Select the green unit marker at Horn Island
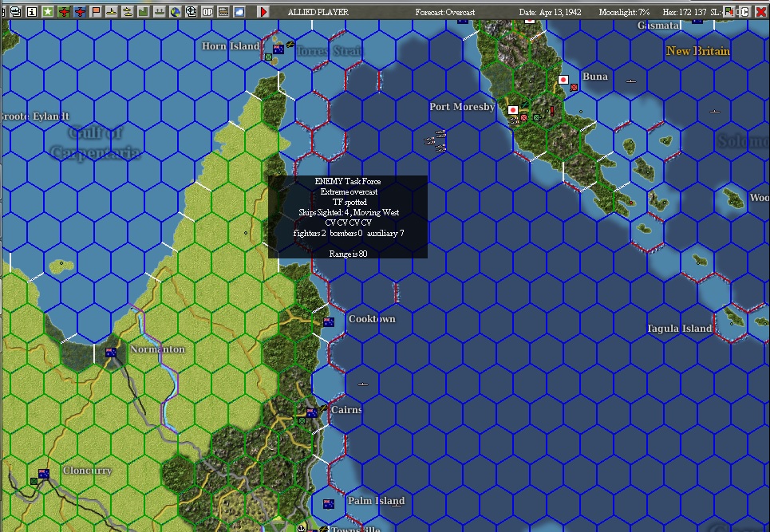770x532 pixels. click(x=269, y=57)
